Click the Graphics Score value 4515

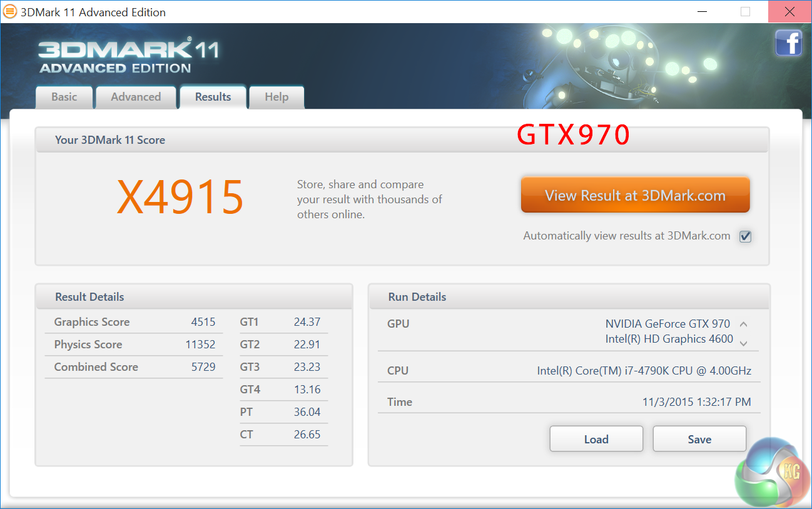[203, 322]
